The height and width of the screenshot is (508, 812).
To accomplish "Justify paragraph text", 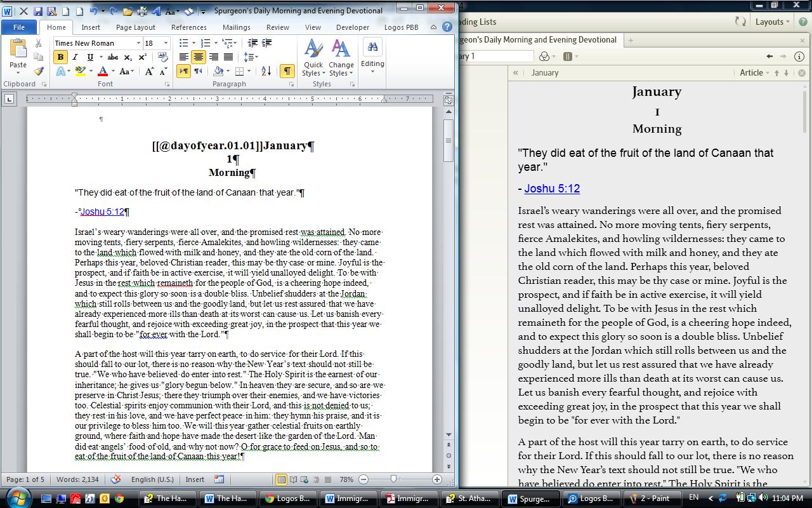I will pos(228,57).
